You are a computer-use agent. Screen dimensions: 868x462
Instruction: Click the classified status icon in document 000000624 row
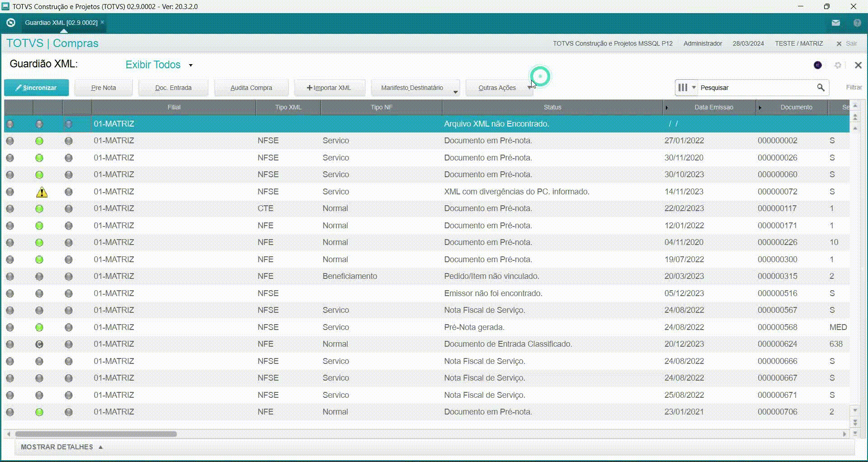tap(39, 344)
